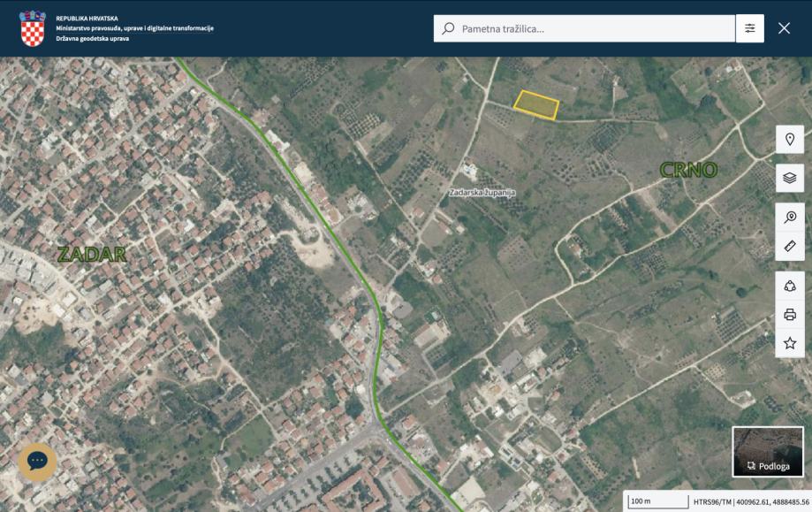812x512 pixels.
Task: Click the magnifier icon inside search box
Action: (x=449, y=28)
